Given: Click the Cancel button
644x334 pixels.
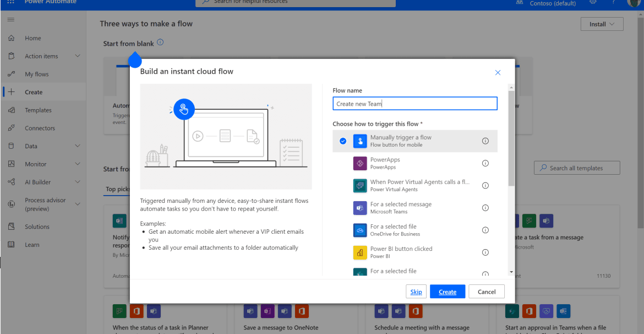Looking at the screenshot, I should pyautogui.click(x=486, y=292).
